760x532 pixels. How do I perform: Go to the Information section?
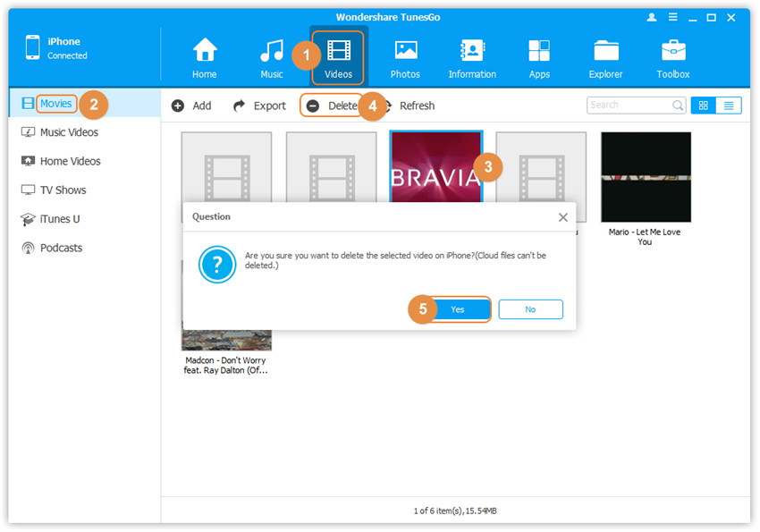(472, 57)
